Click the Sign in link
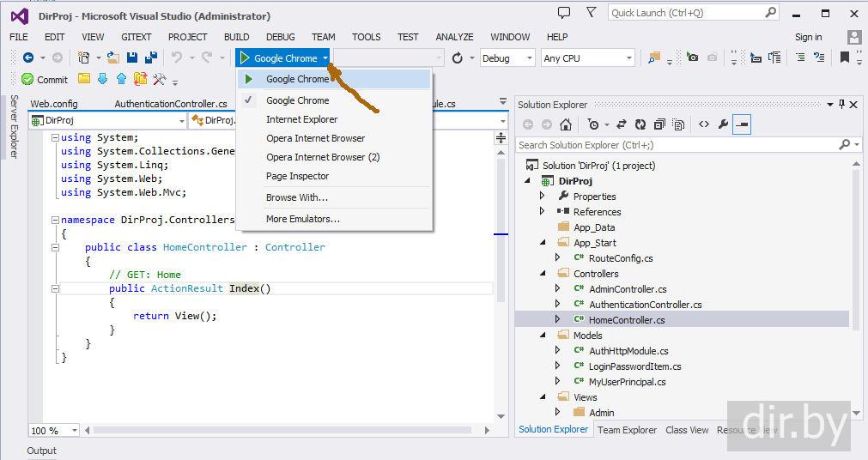The width and height of the screenshot is (868, 460). point(808,37)
